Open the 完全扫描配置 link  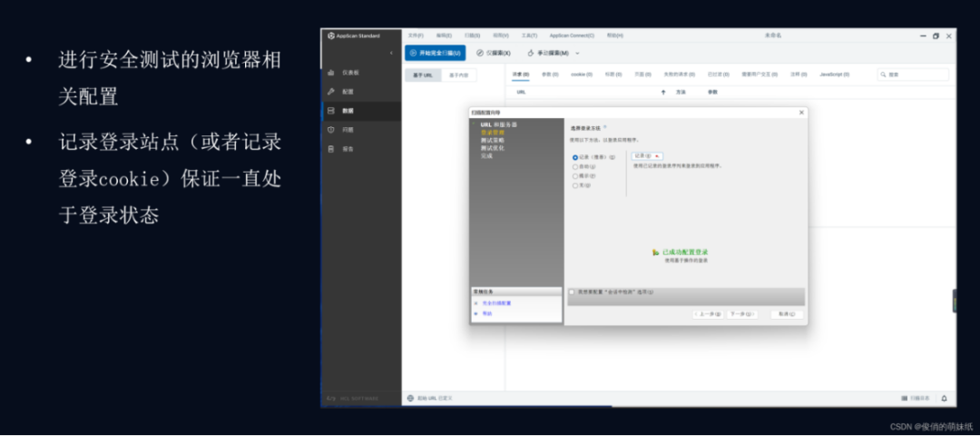coord(497,302)
